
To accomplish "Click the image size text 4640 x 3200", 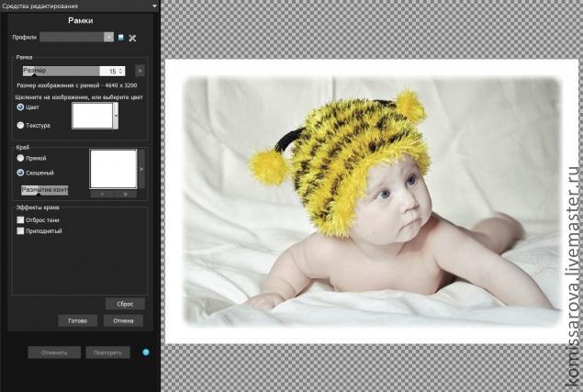I will tap(121, 85).
